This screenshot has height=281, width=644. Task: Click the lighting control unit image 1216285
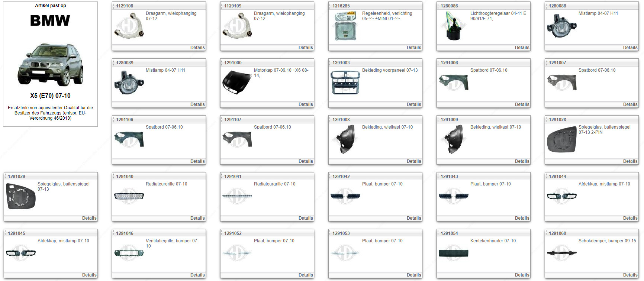[x=345, y=26]
